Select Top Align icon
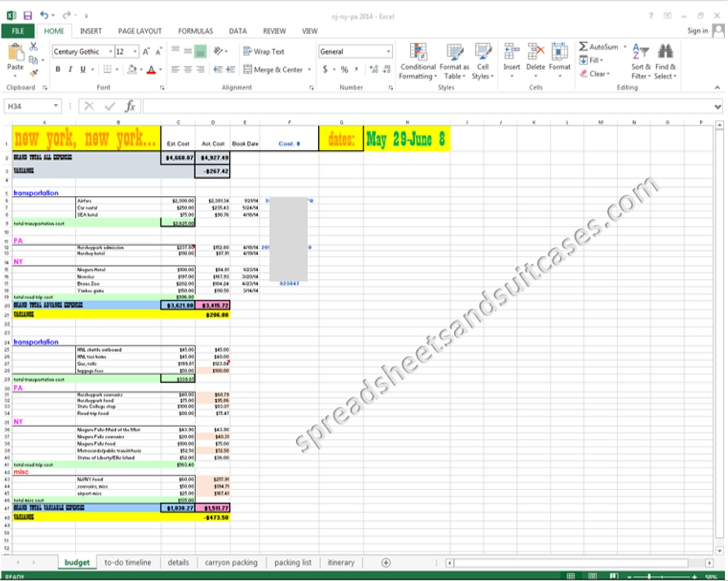 pyautogui.click(x=175, y=51)
